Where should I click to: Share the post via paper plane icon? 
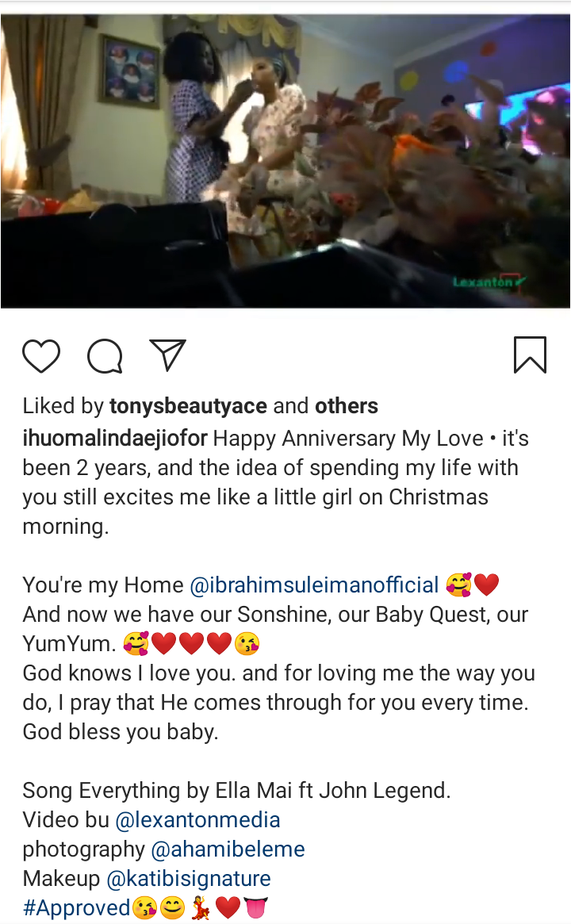click(x=168, y=355)
